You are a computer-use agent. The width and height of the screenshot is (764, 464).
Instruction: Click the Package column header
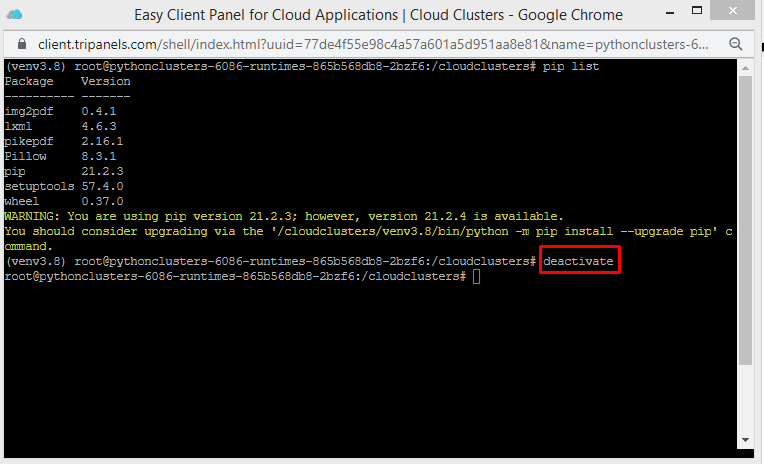coord(29,81)
